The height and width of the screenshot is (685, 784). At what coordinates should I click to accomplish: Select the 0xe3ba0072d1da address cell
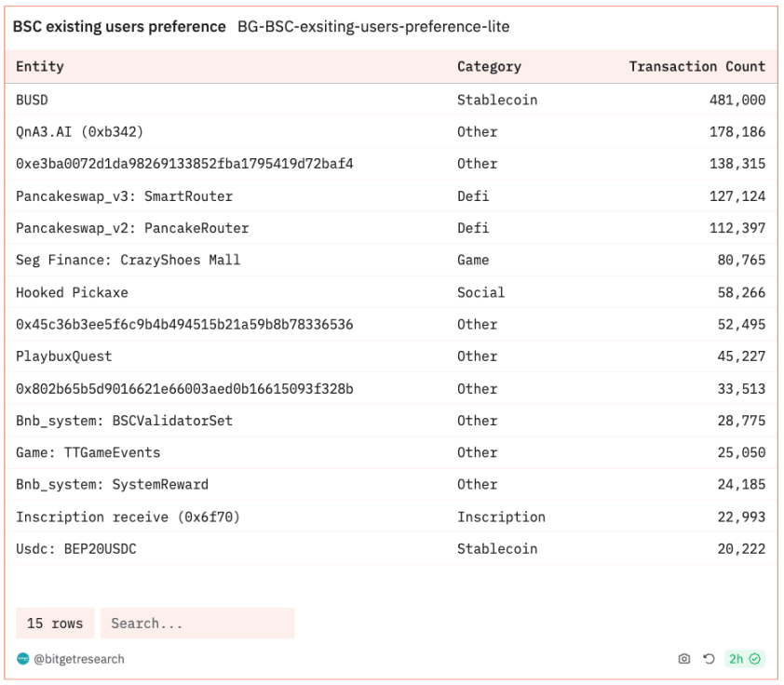pyautogui.click(x=183, y=164)
